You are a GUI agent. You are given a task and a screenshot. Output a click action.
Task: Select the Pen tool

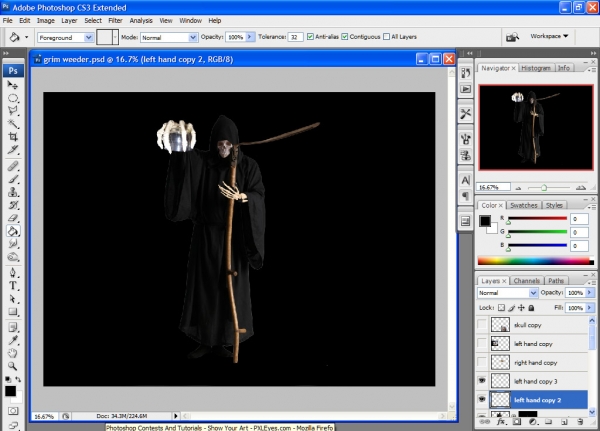[x=13, y=273]
